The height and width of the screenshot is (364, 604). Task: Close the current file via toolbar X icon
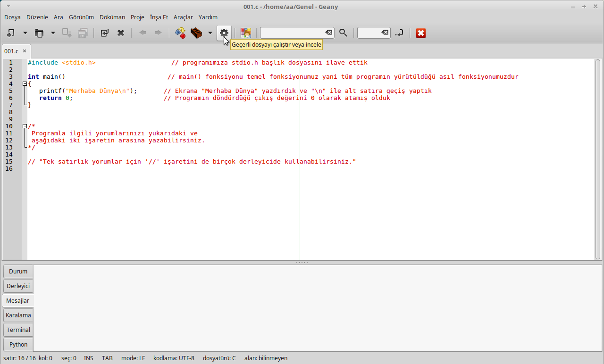point(121,33)
